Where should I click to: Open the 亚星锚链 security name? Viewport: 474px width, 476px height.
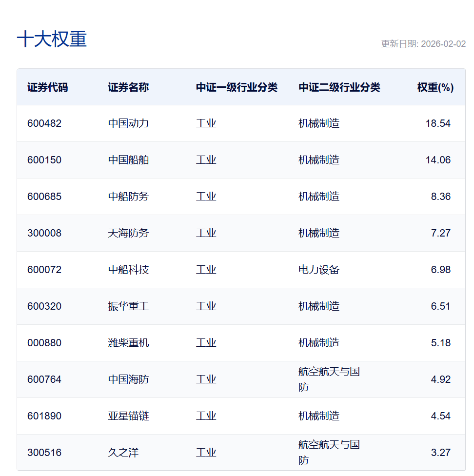point(128,416)
